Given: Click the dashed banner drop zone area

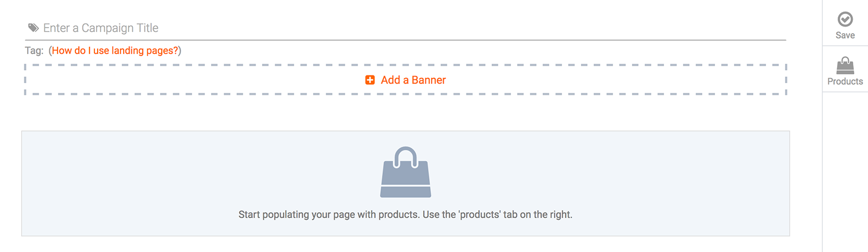Looking at the screenshot, I should pyautogui.click(x=405, y=79).
